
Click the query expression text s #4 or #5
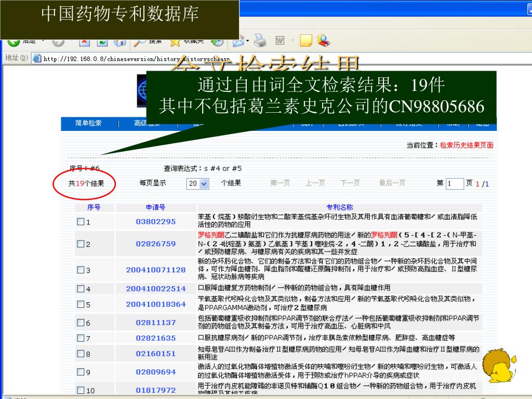tap(223, 168)
